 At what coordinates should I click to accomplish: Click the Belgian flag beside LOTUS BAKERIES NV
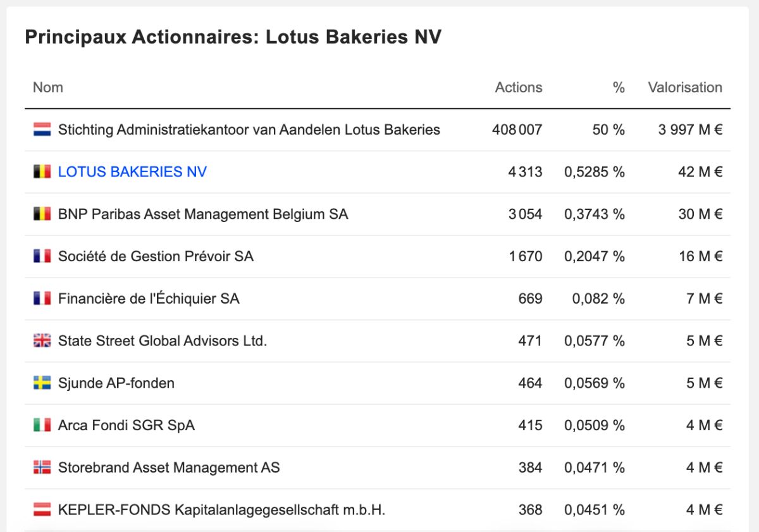click(42, 171)
